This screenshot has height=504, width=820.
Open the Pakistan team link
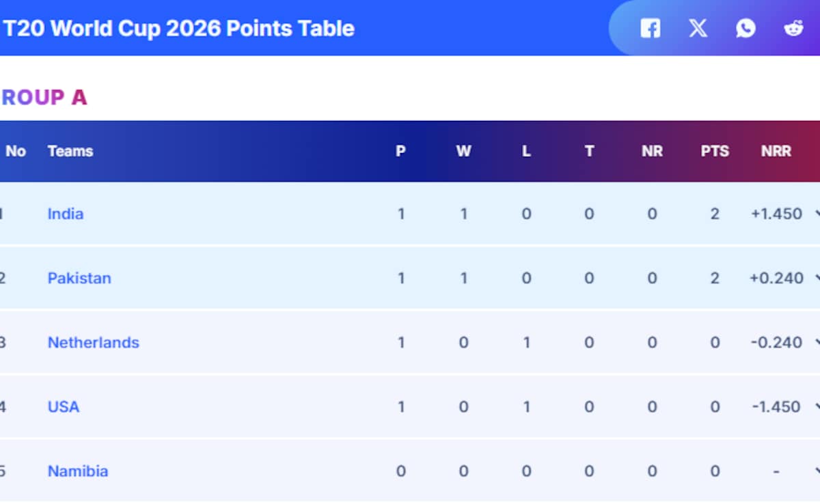79,278
